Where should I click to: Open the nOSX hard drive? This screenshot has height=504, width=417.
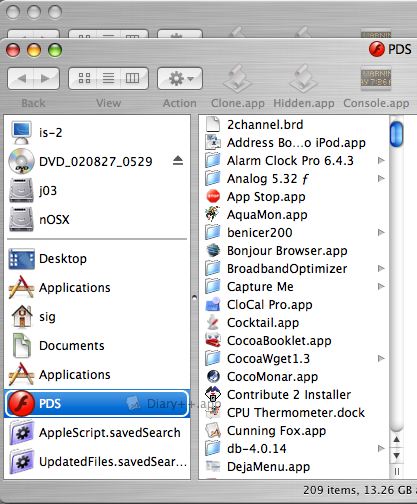coord(97,220)
